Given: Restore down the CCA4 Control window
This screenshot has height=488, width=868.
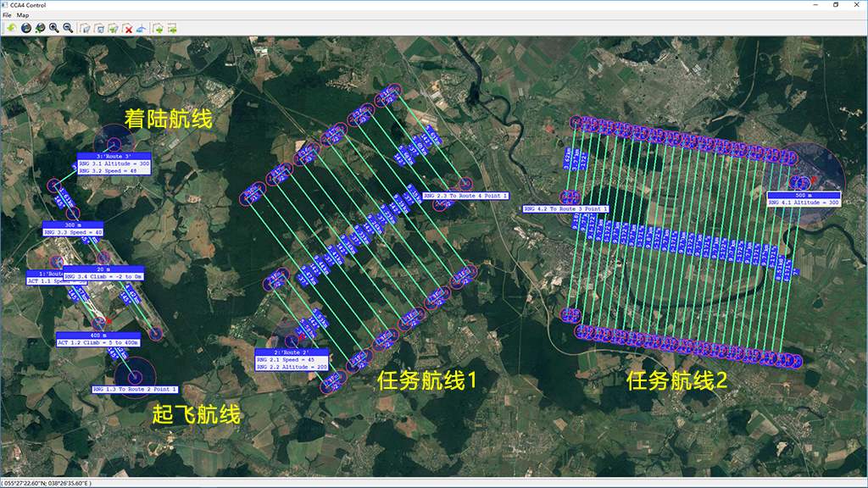Looking at the screenshot, I should (836, 5).
